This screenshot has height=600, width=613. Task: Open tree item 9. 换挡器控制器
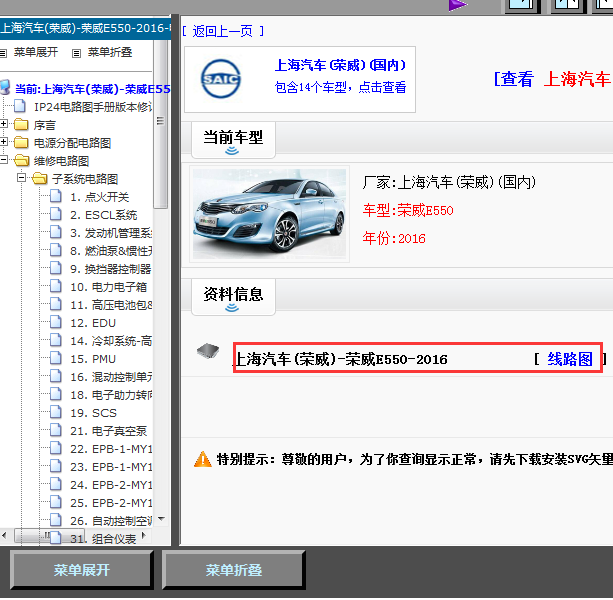tap(111, 269)
